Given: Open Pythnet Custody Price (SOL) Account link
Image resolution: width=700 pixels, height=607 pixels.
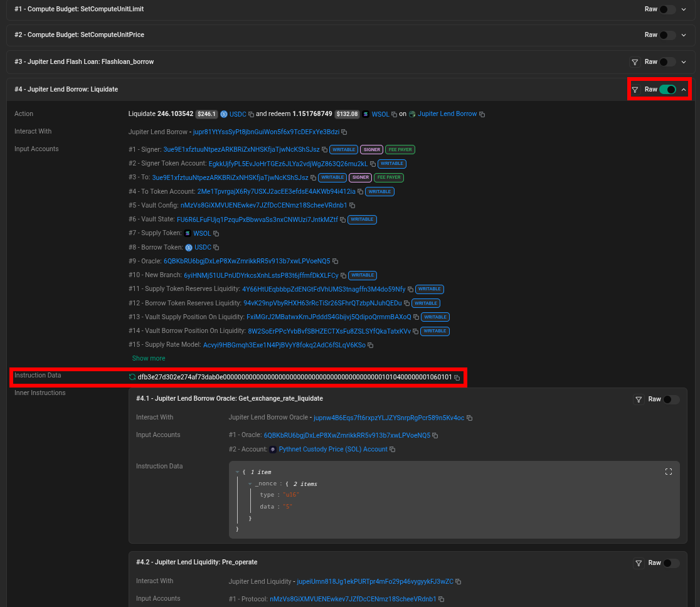Looking at the screenshot, I should pos(333,450).
